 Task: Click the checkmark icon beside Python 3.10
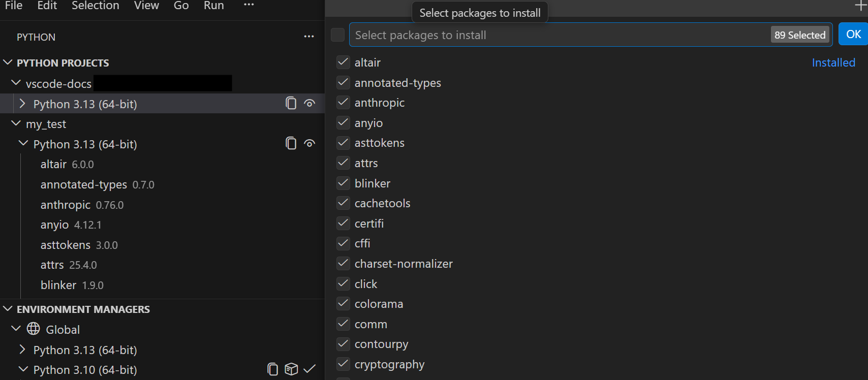(x=309, y=369)
